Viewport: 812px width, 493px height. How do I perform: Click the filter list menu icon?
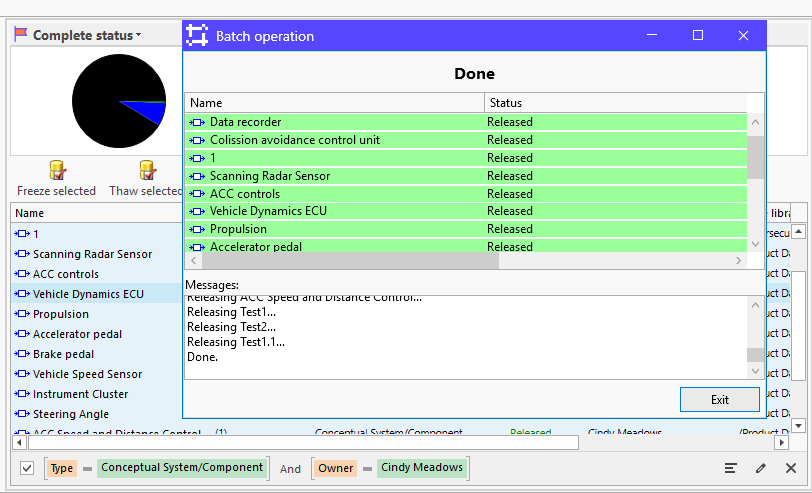tap(730, 468)
